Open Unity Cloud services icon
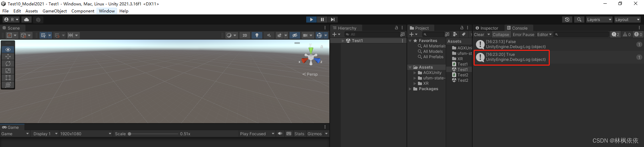The height and width of the screenshot is (147, 644). pyautogui.click(x=26, y=20)
